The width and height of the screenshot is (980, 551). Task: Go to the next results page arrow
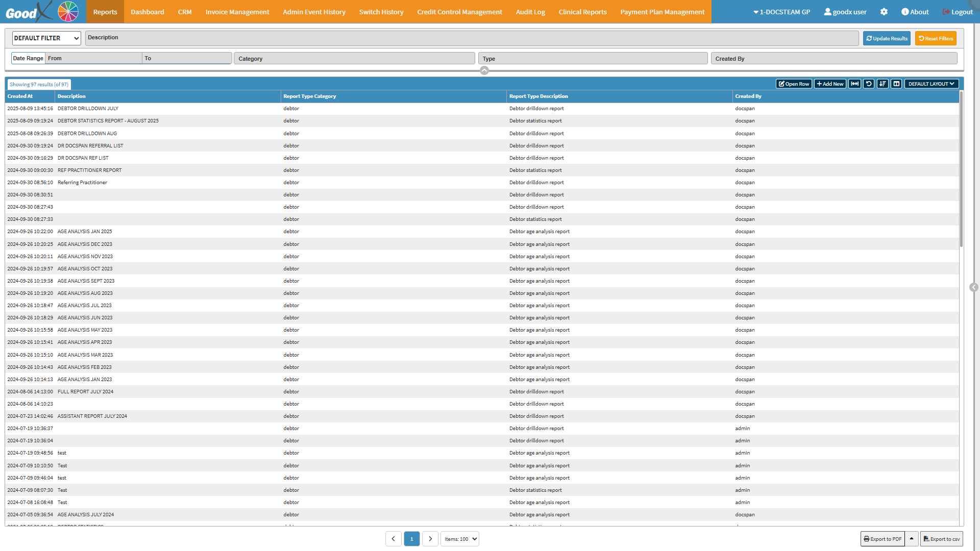[430, 539]
